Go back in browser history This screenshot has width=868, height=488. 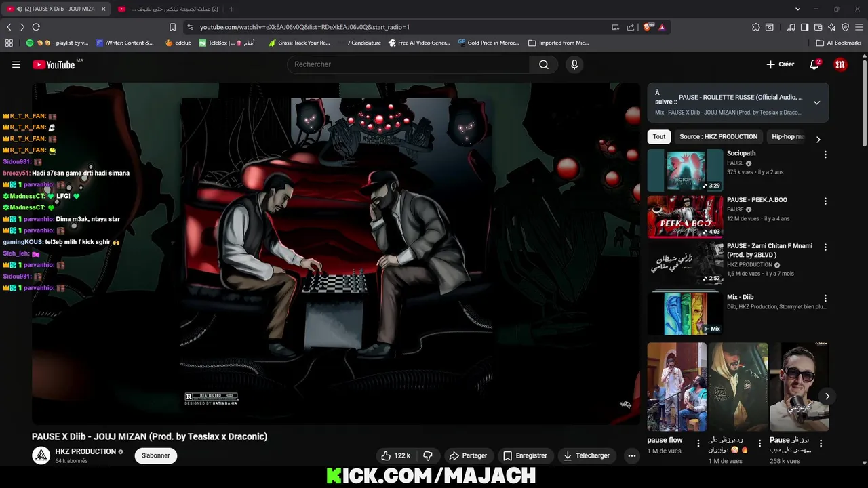point(9,27)
